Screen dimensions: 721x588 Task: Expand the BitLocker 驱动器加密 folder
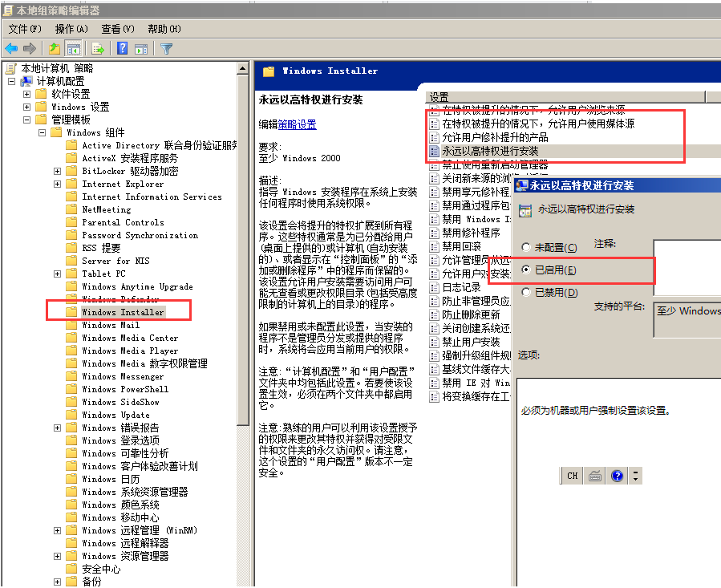tap(58, 171)
